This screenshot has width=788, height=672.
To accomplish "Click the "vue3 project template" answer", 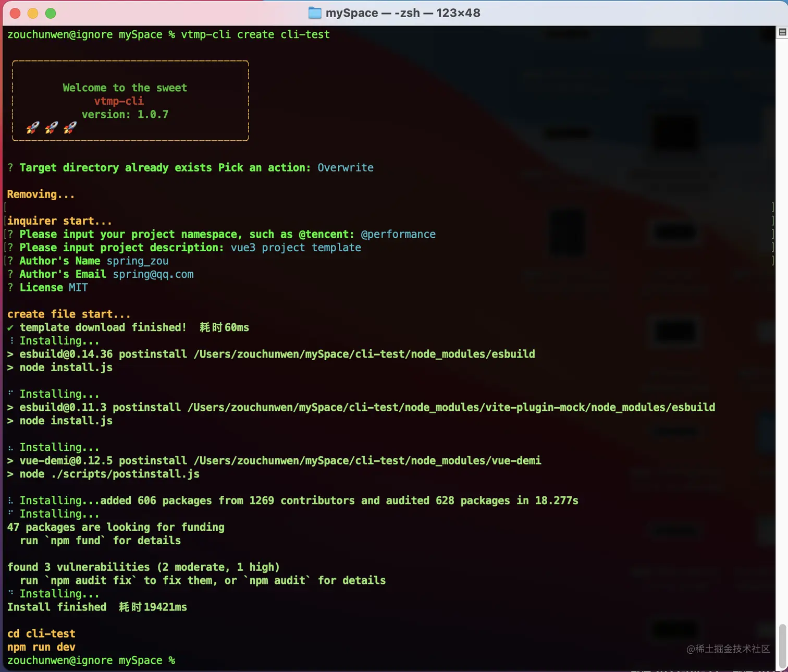I will [295, 248].
